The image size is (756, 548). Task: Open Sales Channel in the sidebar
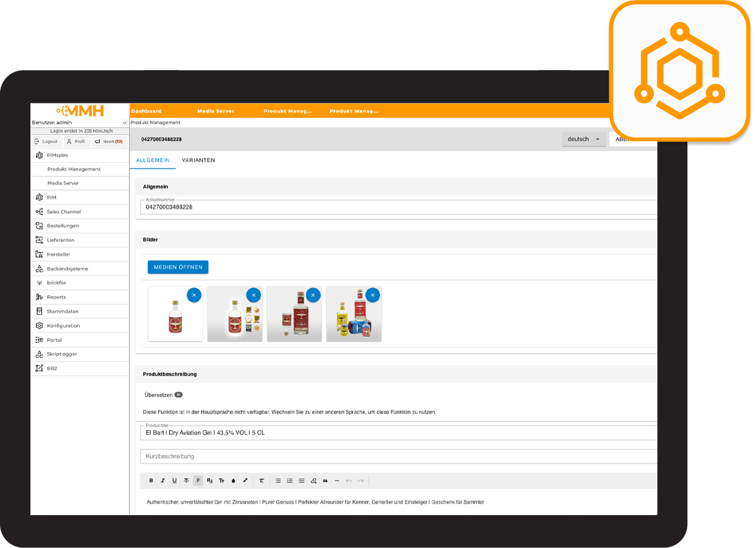pyautogui.click(x=63, y=212)
